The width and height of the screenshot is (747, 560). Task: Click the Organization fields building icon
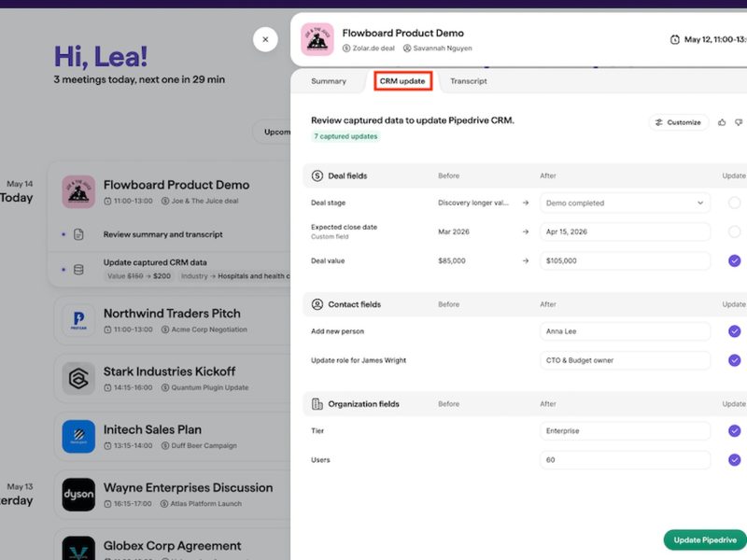pos(317,404)
